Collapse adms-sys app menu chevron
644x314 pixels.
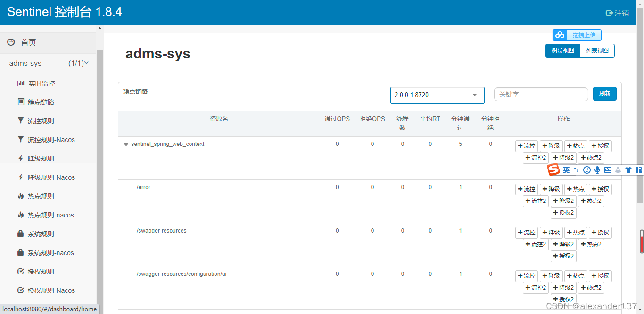[x=87, y=63]
